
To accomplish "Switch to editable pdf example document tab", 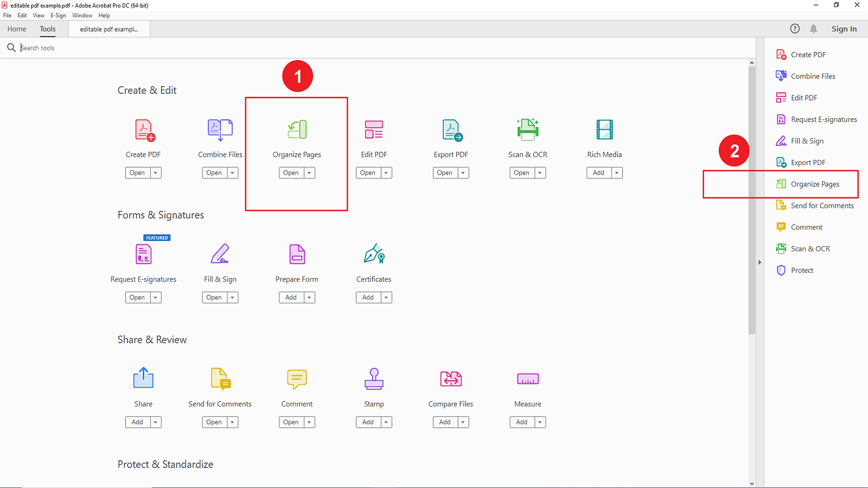I will 109,29.
